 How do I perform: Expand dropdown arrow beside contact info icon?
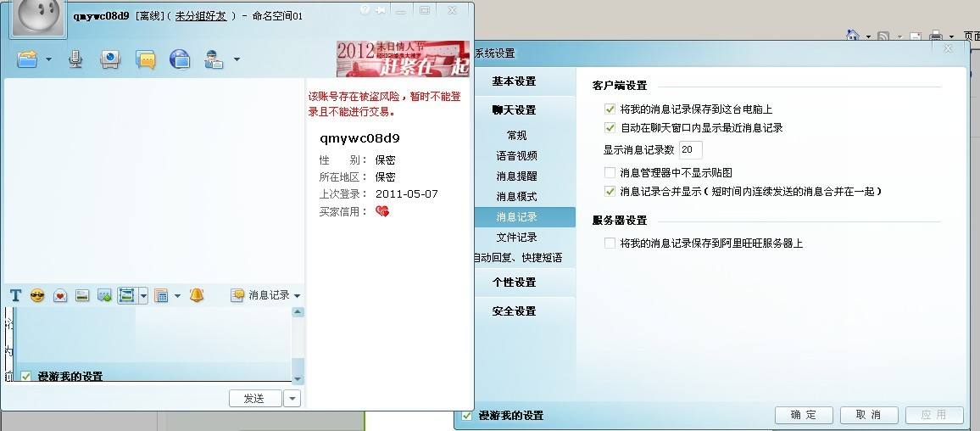[x=237, y=60]
